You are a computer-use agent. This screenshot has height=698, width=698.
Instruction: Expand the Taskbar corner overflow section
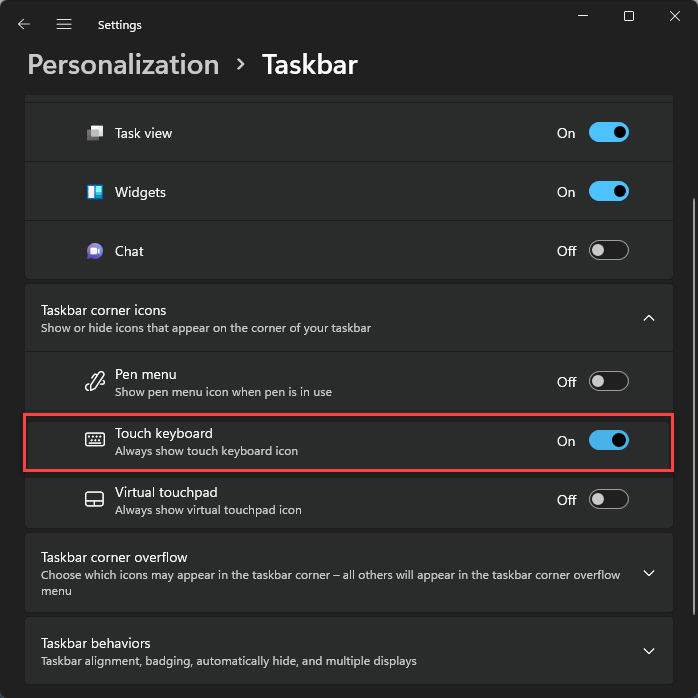[649, 573]
